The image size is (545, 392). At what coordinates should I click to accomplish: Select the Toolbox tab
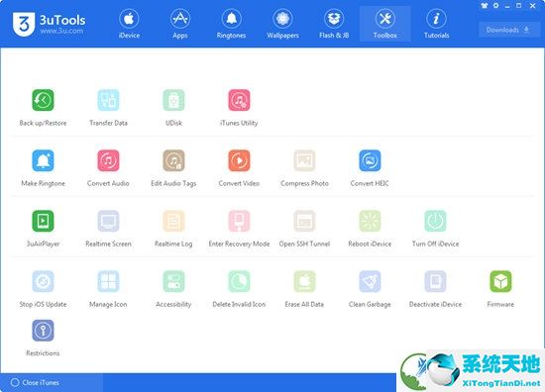[385, 24]
